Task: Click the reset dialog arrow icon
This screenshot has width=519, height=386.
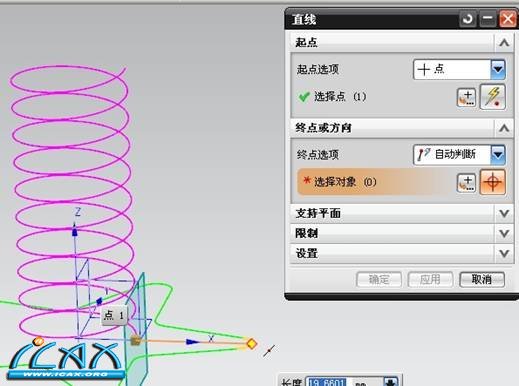Action: pos(468,19)
